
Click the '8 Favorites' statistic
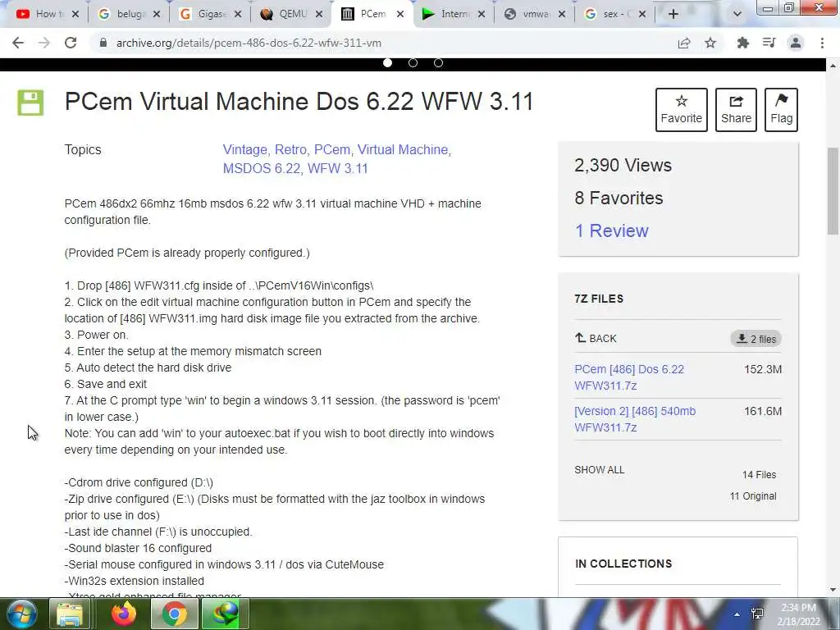click(619, 198)
